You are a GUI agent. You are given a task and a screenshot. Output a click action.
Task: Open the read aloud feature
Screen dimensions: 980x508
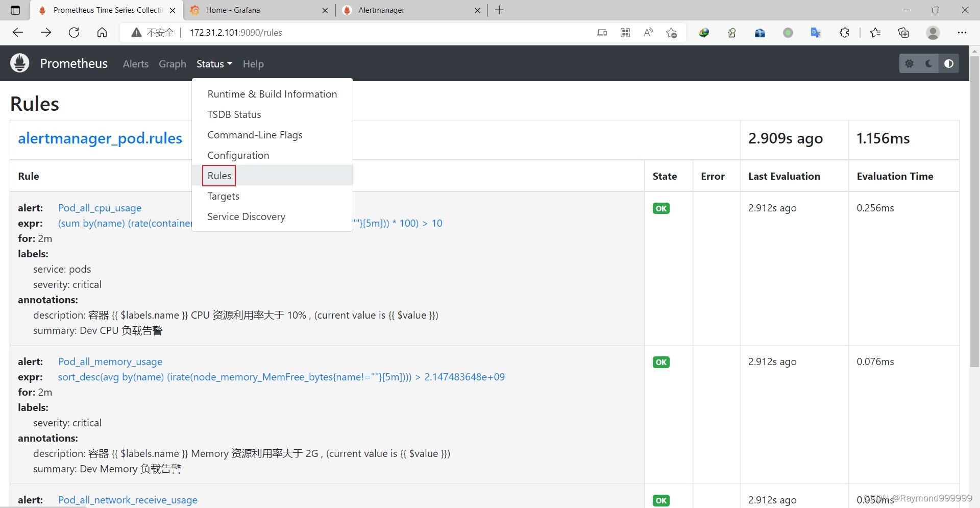[648, 33]
